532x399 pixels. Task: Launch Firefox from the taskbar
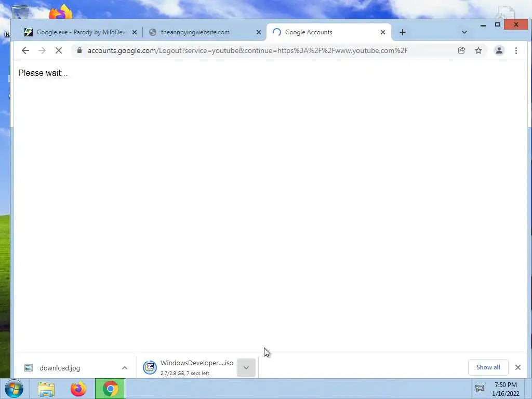pos(78,389)
